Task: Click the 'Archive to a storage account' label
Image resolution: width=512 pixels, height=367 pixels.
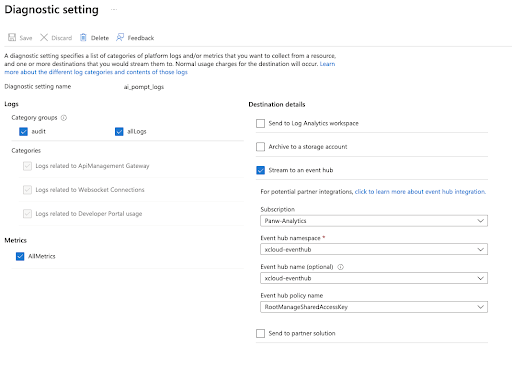Action: [308, 147]
